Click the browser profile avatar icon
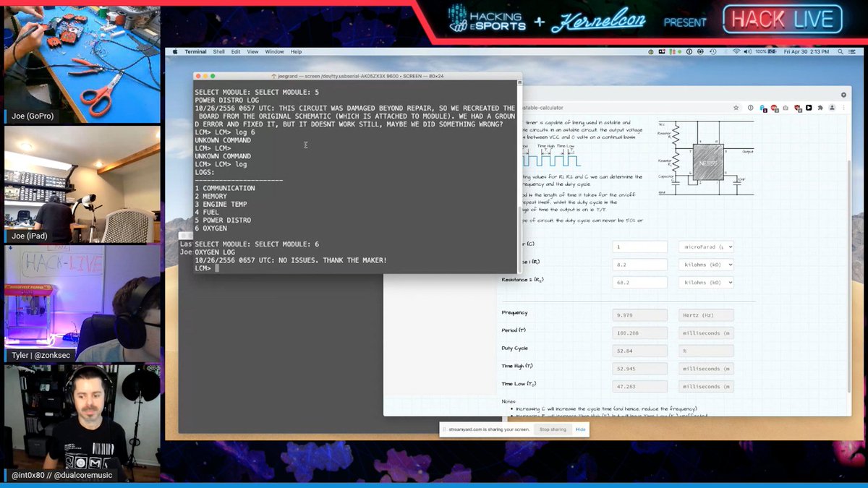This screenshot has width=868, height=488. (x=830, y=108)
